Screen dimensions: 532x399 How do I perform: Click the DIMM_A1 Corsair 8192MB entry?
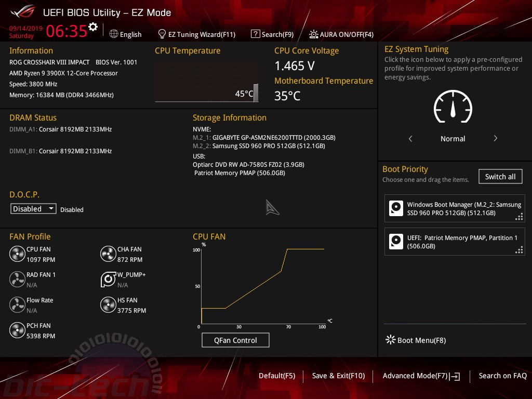pos(60,129)
